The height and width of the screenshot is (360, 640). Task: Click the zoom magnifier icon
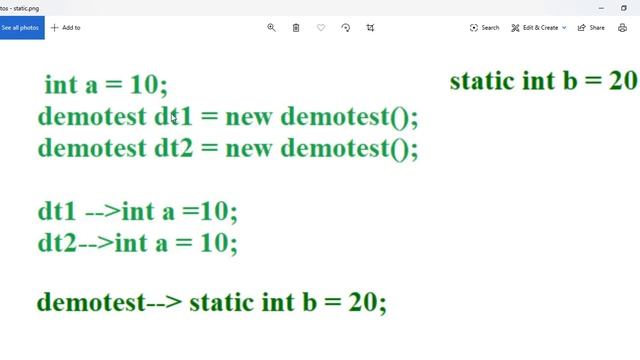click(x=271, y=28)
